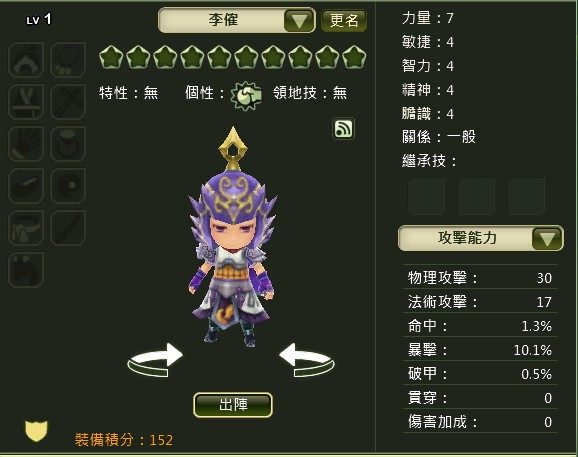
Task: Open the ring equipment slot
Action: point(68,144)
